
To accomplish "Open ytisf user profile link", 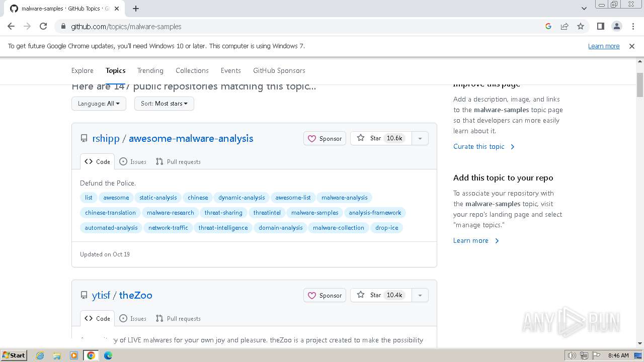I will tap(101, 295).
